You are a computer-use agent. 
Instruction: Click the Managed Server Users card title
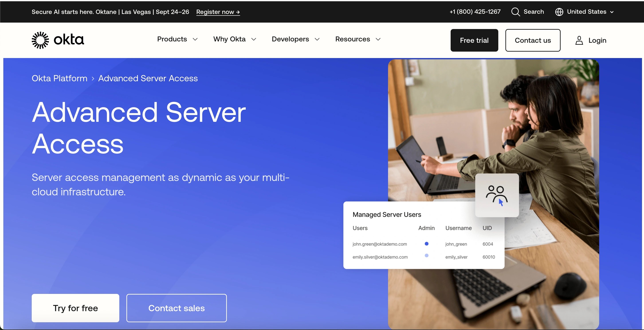pos(387,214)
